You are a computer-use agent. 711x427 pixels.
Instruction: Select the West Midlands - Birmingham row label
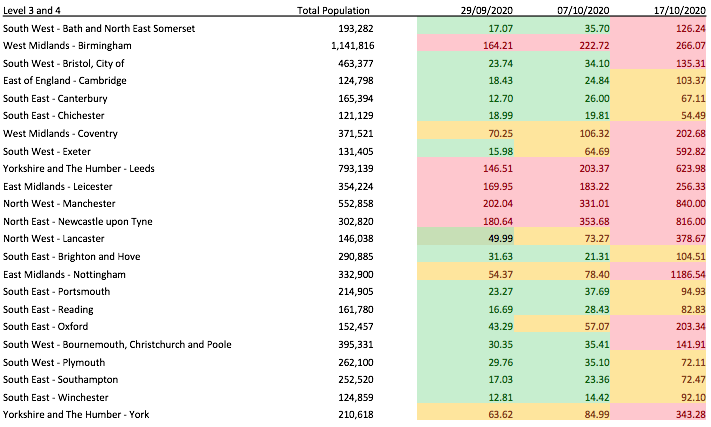[67, 46]
